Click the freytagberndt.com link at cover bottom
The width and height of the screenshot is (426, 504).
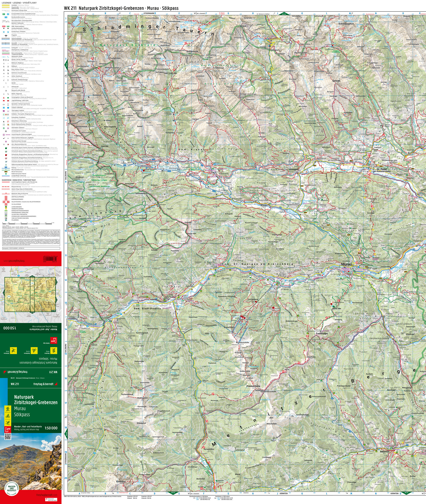click(x=47, y=495)
